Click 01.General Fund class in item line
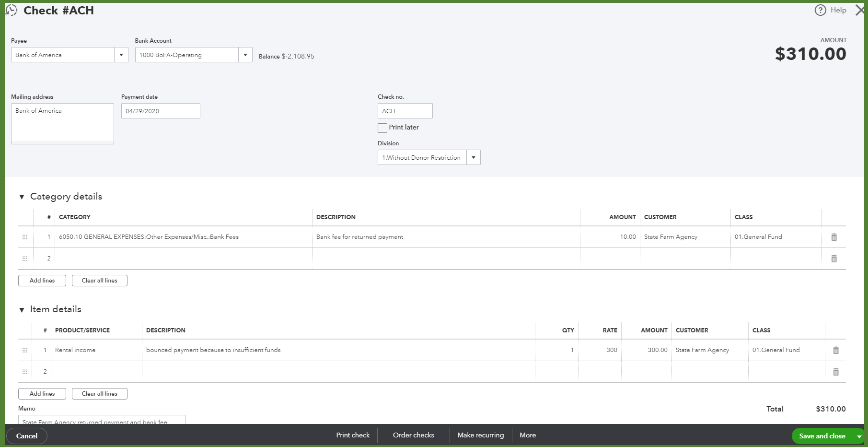The width and height of the screenshot is (868, 447). [x=787, y=350]
